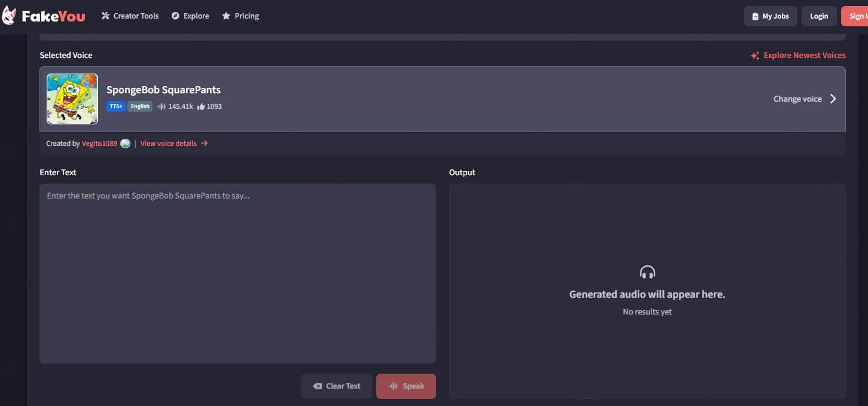Click the Login button
The image size is (868, 406).
[x=819, y=16]
